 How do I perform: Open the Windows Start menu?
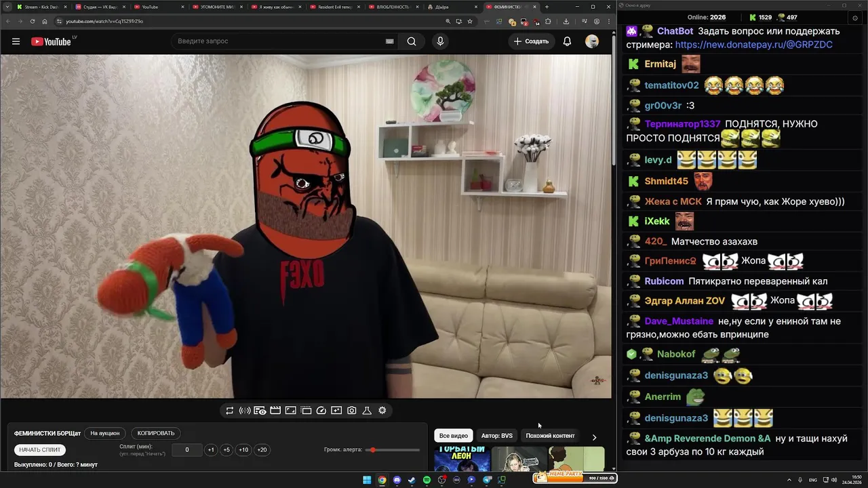[x=367, y=480]
